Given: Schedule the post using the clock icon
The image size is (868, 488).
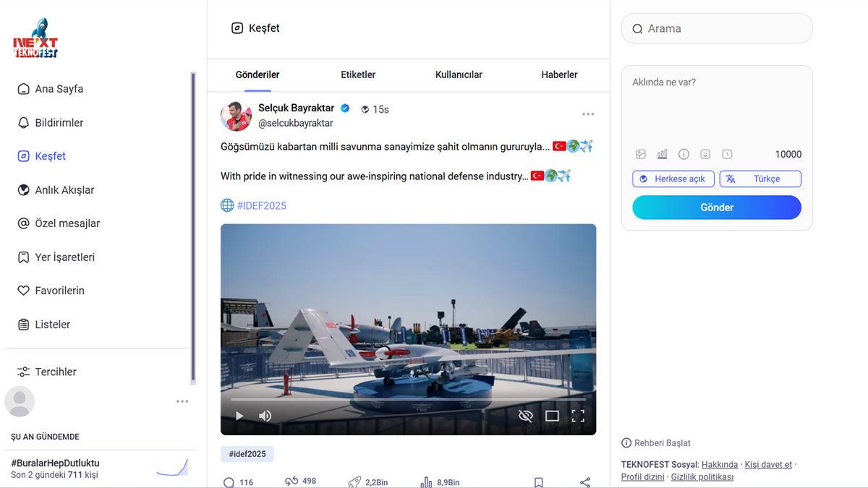Looking at the screenshot, I should pyautogui.click(x=727, y=153).
